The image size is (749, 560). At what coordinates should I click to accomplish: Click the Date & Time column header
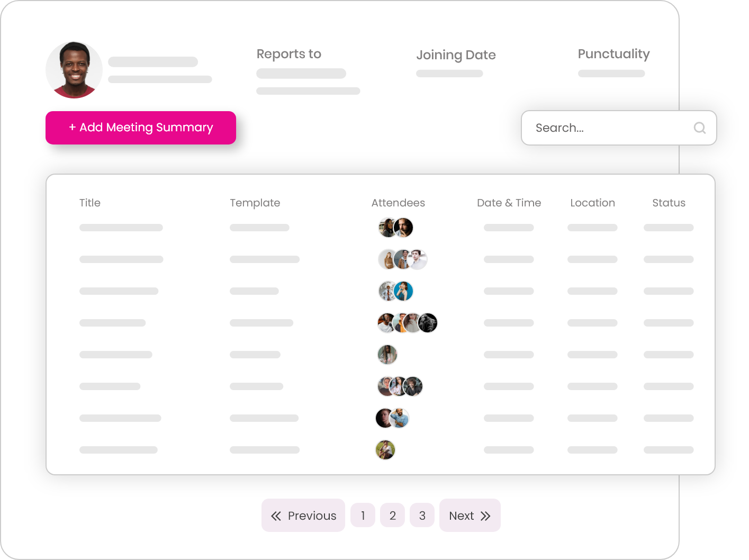[x=509, y=203]
